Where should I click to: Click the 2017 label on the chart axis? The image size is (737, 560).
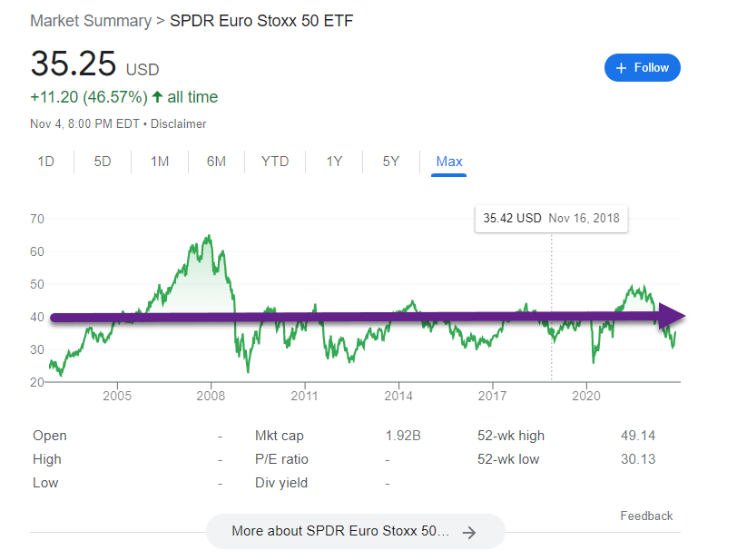click(493, 396)
